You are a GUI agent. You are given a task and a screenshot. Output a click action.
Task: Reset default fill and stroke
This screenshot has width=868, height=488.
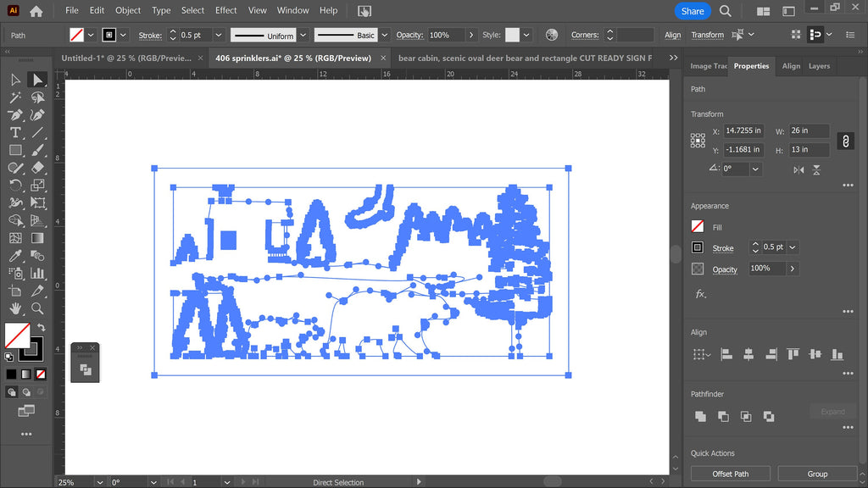(x=8, y=357)
